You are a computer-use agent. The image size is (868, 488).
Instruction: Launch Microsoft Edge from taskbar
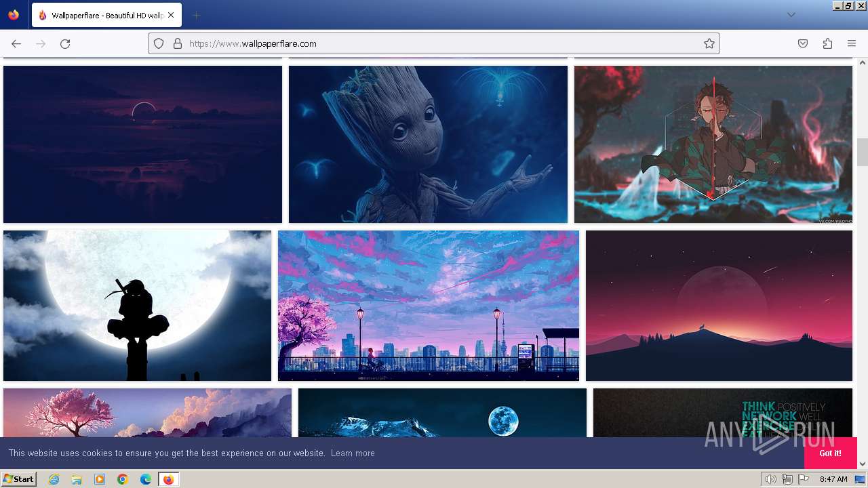pyautogui.click(x=146, y=479)
